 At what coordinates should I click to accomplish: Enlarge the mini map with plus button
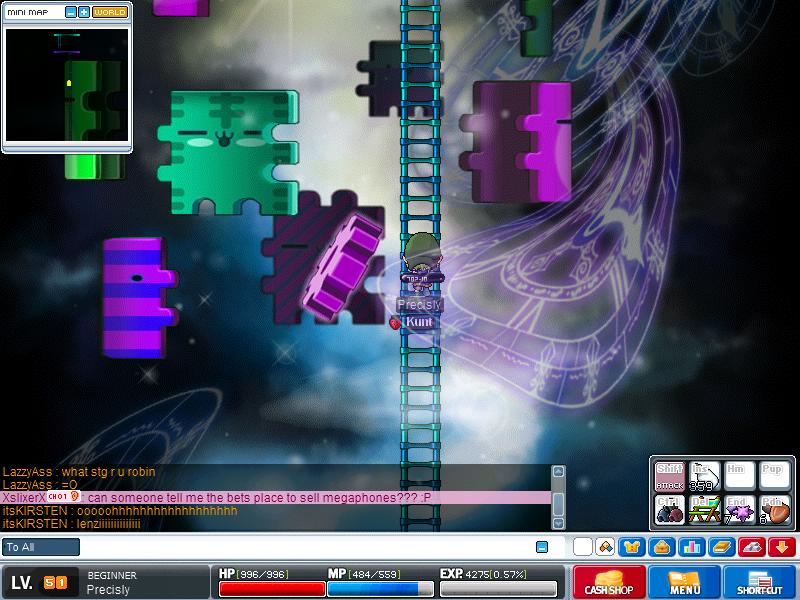pos(84,12)
